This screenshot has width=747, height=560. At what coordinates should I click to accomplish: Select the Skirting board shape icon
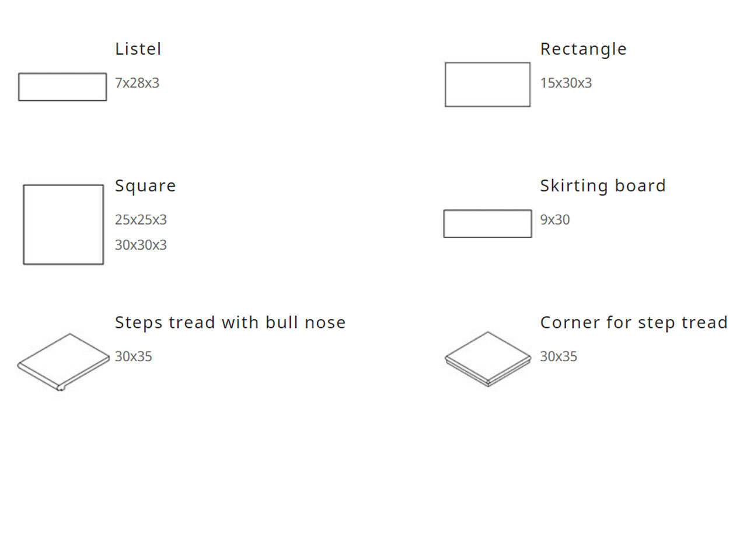point(487,223)
